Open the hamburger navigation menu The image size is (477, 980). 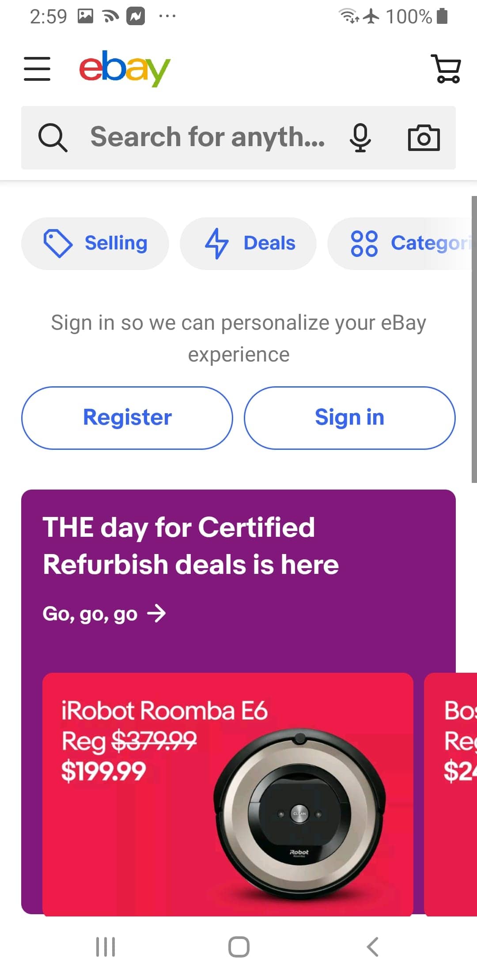37,68
